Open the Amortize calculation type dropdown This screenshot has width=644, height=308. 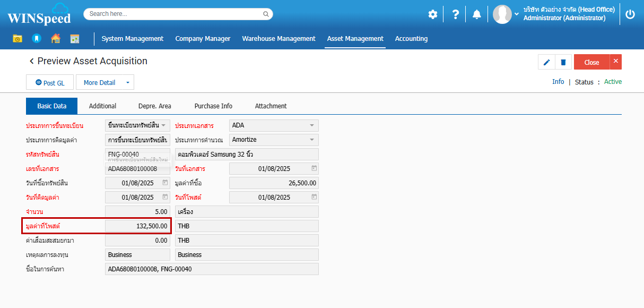(x=311, y=140)
